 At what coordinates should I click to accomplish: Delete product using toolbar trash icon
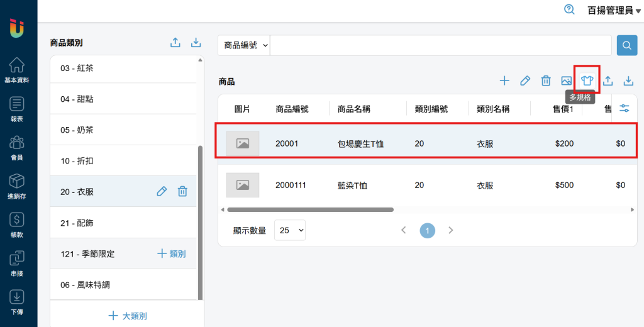pyautogui.click(x=546, y=80)
